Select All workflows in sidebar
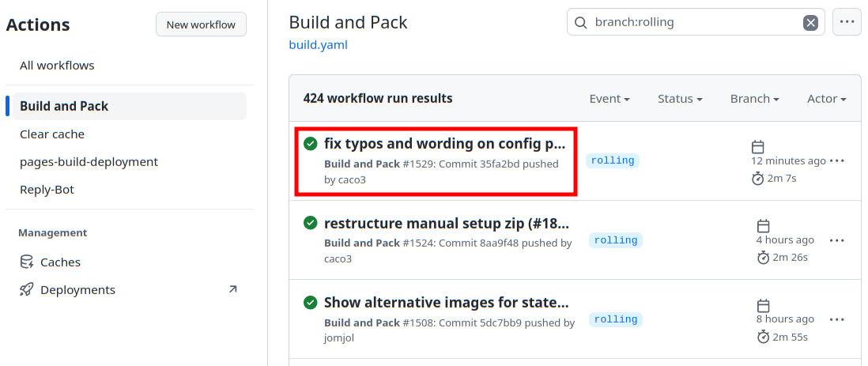The width and height of the screenshot is (868, 366). point(57,66)
